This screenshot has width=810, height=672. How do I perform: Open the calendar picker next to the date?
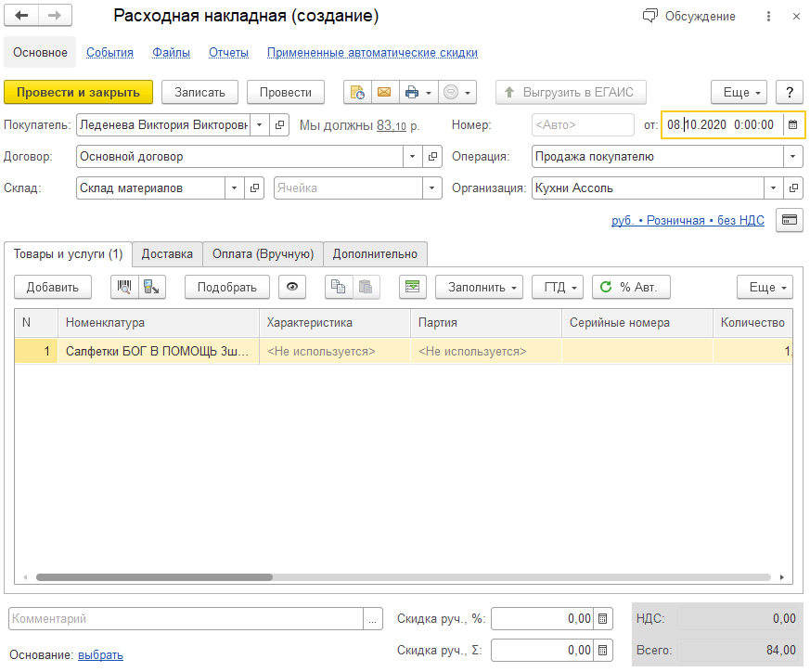[x=792, y=124]
